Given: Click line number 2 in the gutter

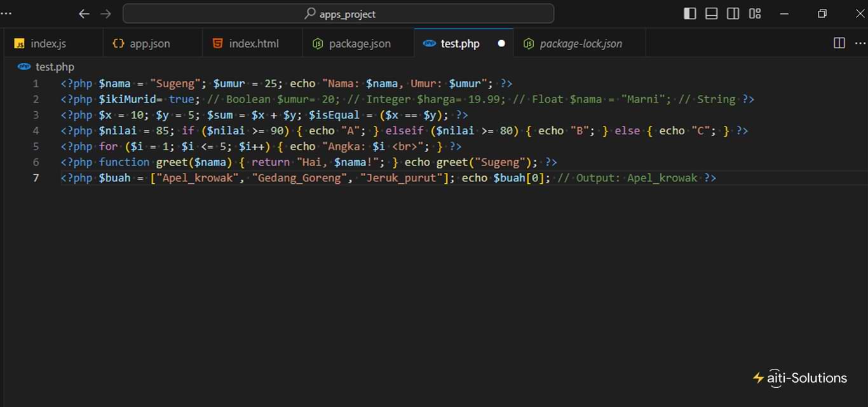Looking at the screenshot, I should (36, 99).
